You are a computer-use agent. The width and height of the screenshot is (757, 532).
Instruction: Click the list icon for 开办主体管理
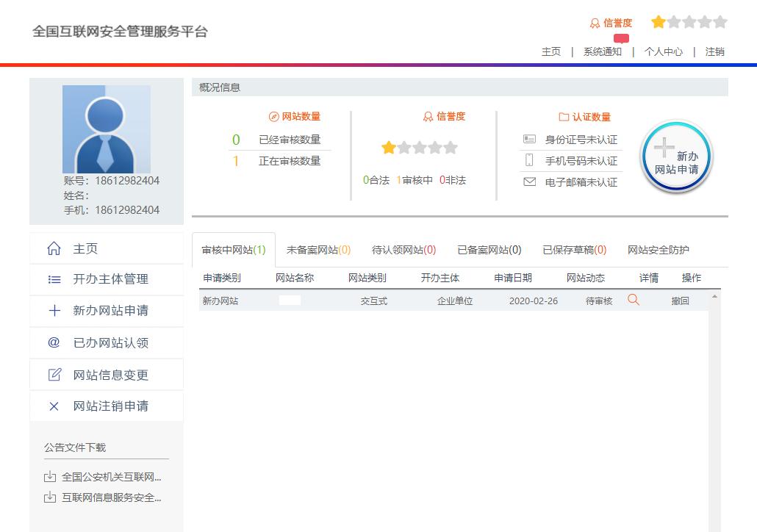(x=54, y=280)
